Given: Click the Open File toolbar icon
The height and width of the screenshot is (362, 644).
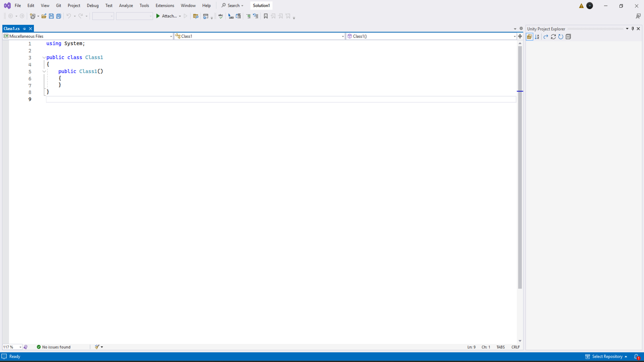Looking at the screenshot, I should pos(44,16).
